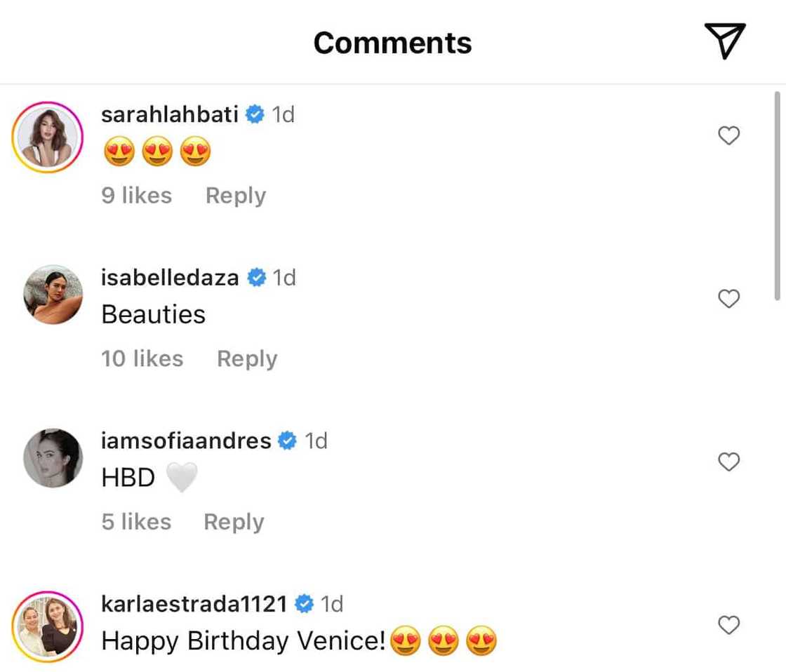This screenshot has width=786, height=672.
Task: View iamsofiaandres's profile photo
Action: (53, 457)
